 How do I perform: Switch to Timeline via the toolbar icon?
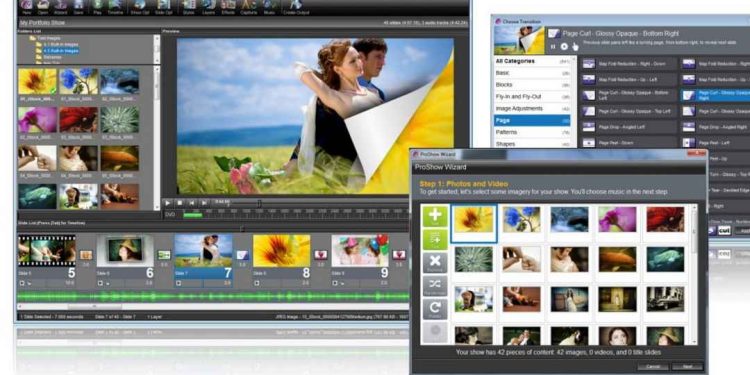coord(115,6)
